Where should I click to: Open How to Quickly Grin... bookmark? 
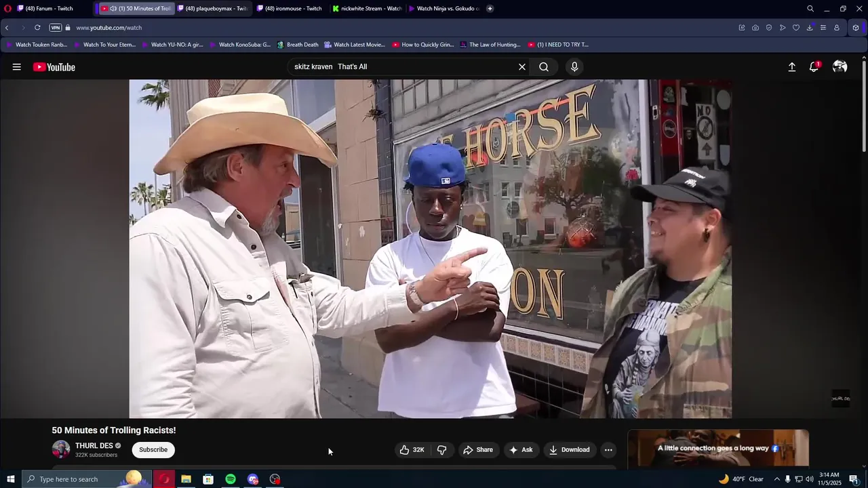423,45
